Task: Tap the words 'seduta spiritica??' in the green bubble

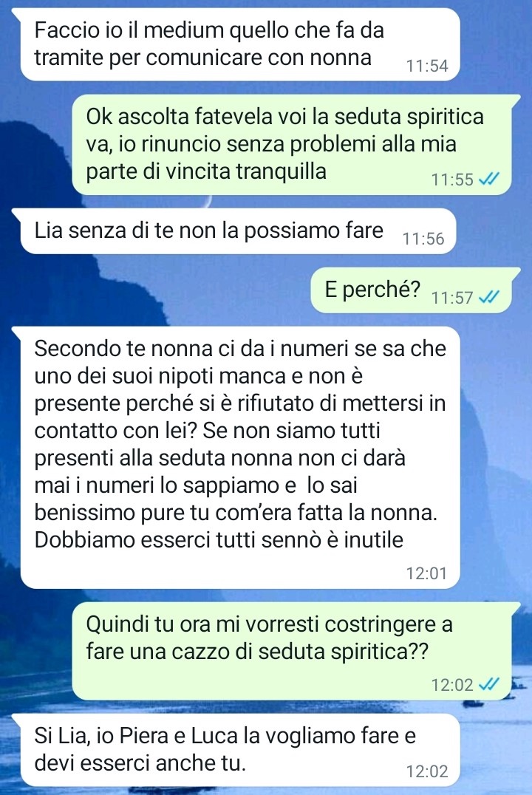Action: point(344,651)
